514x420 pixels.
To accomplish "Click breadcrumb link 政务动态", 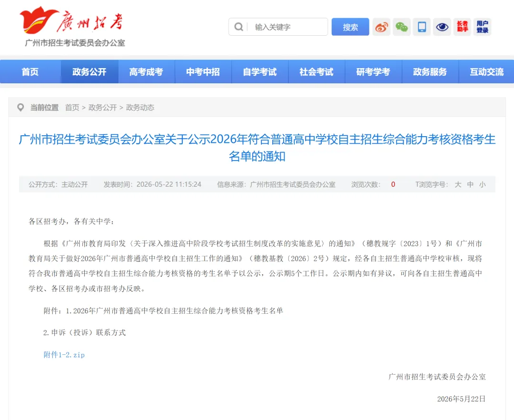I will [x=140, y=108].
